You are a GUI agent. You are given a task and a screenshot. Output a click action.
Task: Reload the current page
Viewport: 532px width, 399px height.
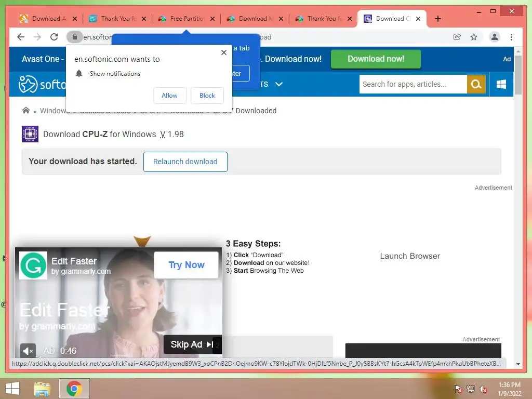[x=54, y=37]
